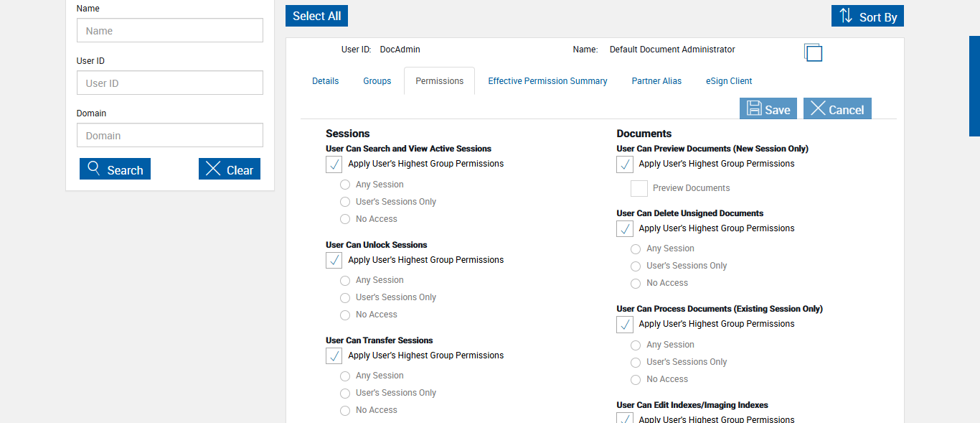Screen dimensions: 980x423
Task: Click the Search magnifier icon
Action: (x=93, y=169)
